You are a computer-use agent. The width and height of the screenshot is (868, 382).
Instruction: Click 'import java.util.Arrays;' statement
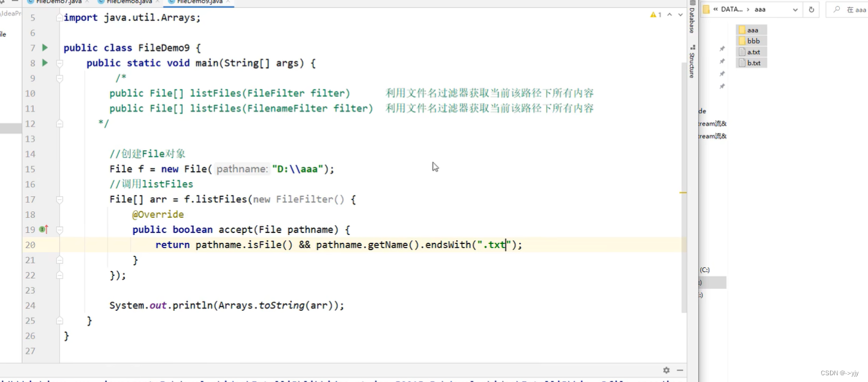point(132,18)
